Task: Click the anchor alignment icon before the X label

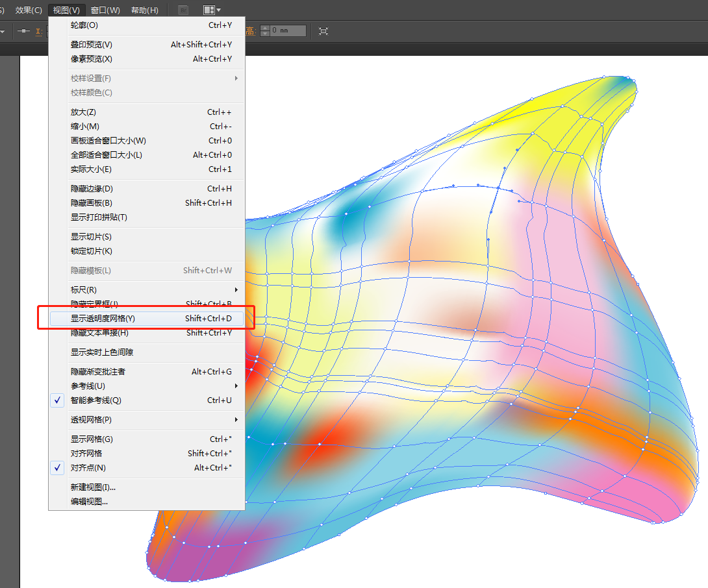Action: pos(23,31)
